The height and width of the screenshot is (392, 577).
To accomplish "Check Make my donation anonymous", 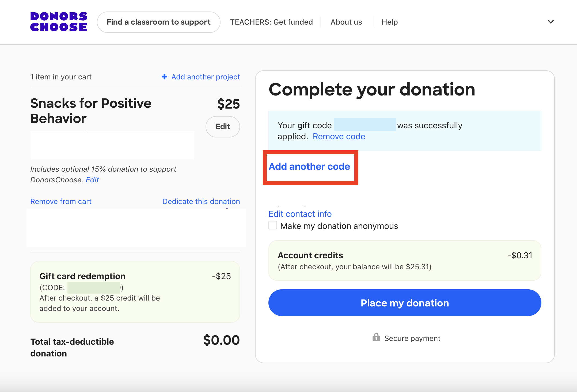I will (x=273, y=225).
